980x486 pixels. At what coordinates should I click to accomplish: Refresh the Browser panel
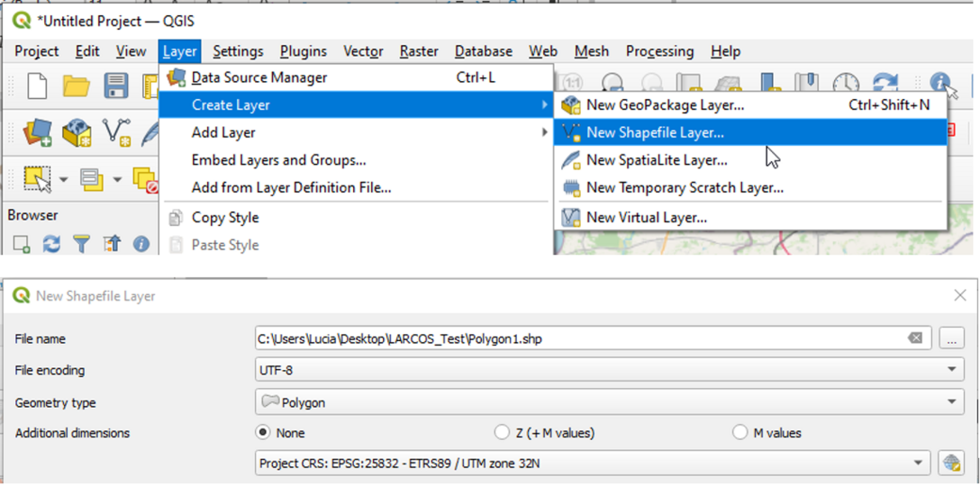tap(52, 244)
